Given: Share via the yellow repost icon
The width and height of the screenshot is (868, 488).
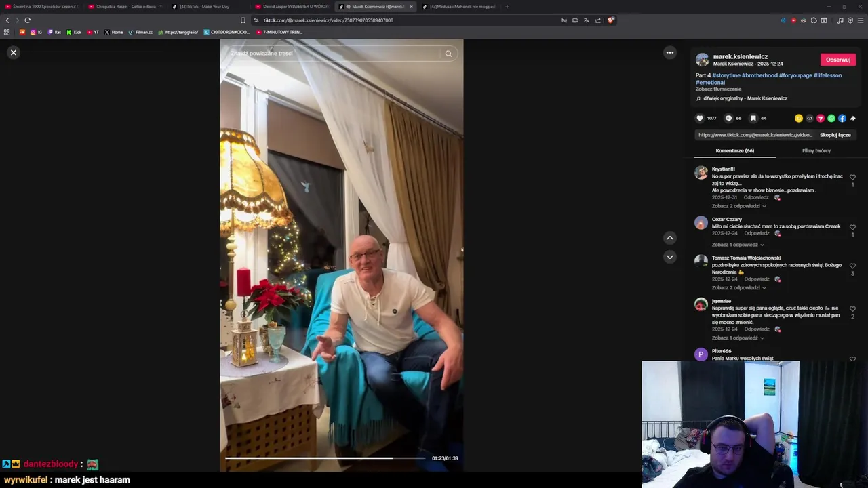Looking at the screenshot, I should [799, 118].
